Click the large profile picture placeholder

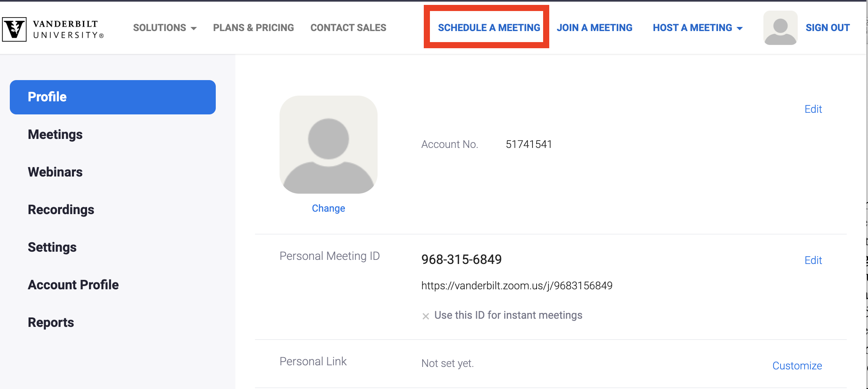(x=329, y=145)
